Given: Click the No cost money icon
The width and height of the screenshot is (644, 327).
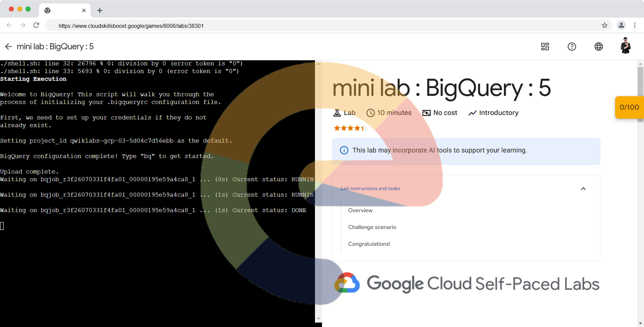Looking at the screenshot, I should pos(426,113).
